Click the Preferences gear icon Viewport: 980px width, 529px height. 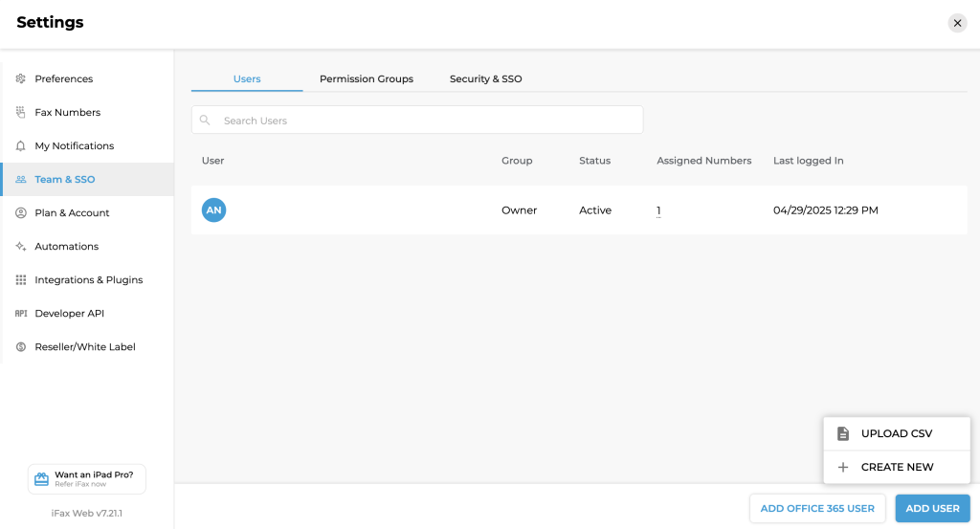[21, 78]
